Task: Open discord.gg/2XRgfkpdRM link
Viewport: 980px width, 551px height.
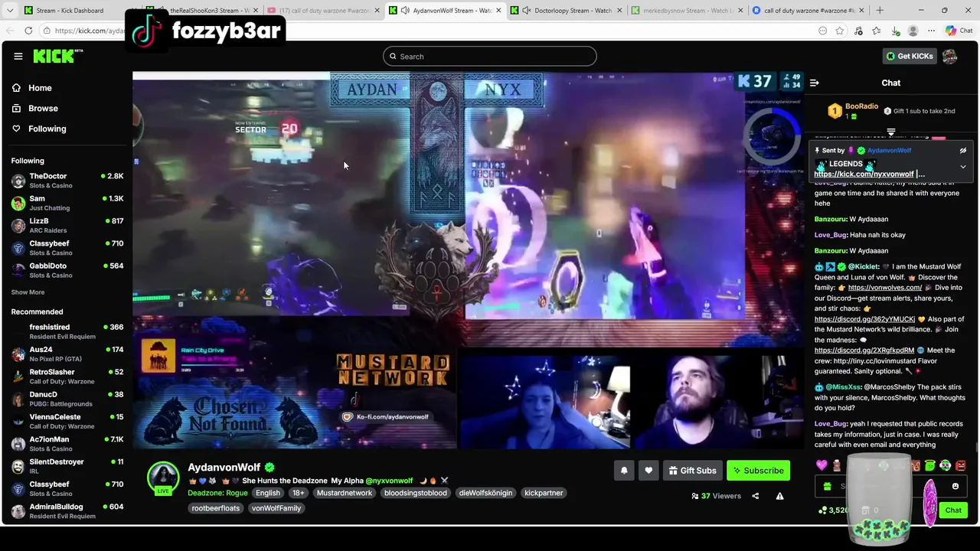Action: pos(864,350)
